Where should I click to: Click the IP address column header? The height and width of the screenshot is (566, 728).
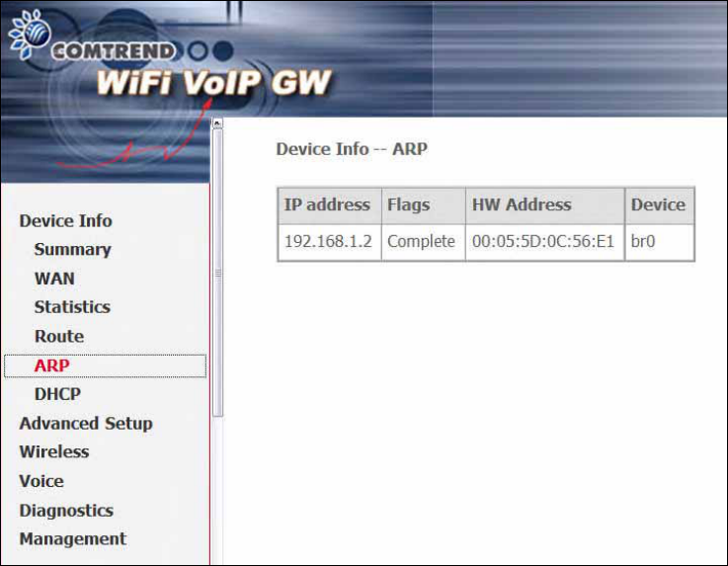330,206
